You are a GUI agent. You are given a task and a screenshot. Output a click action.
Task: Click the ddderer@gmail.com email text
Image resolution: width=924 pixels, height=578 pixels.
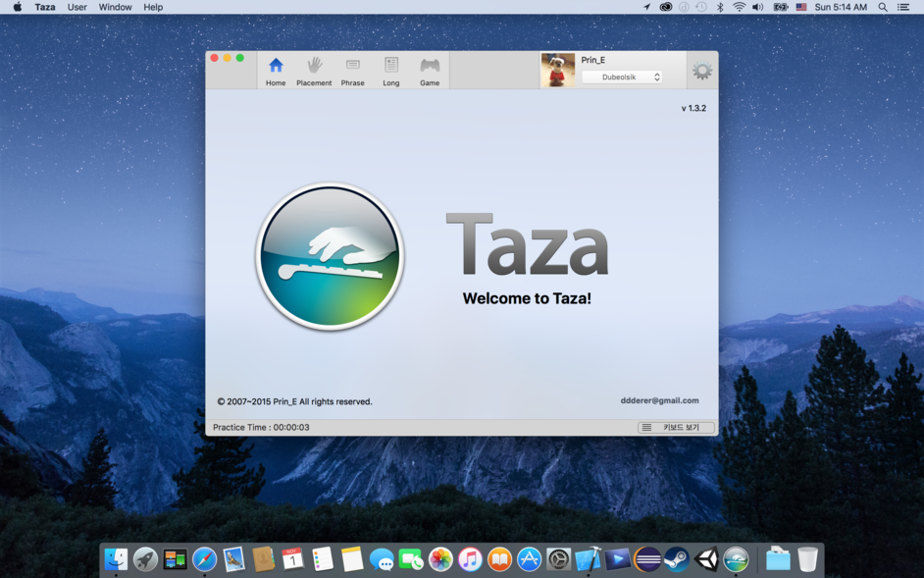coord(659,400)
